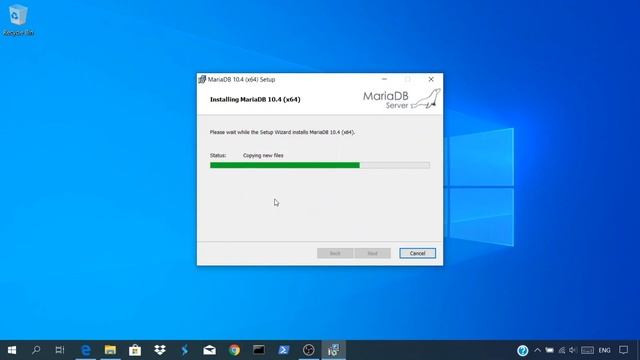Screen dimensions: 640x360
Task: Click 'Installing MariaDB 10.4 (x64)' heading
Action: (255, 99)
